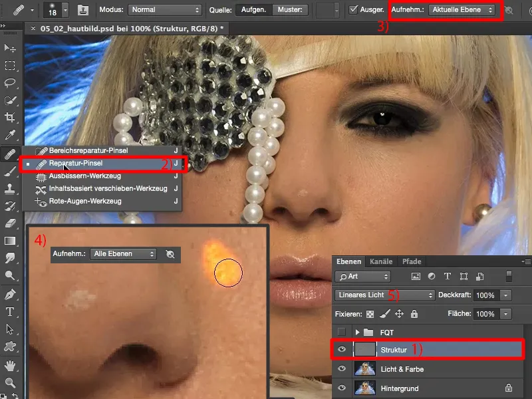Open the tool preset picker arrow
The image size is (532, 399).
(x=32, y=11)
